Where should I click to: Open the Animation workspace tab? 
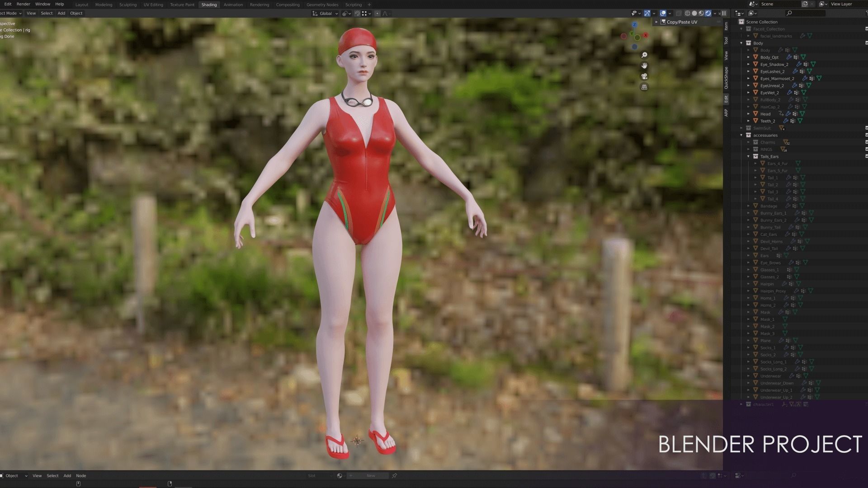(233, 5)
